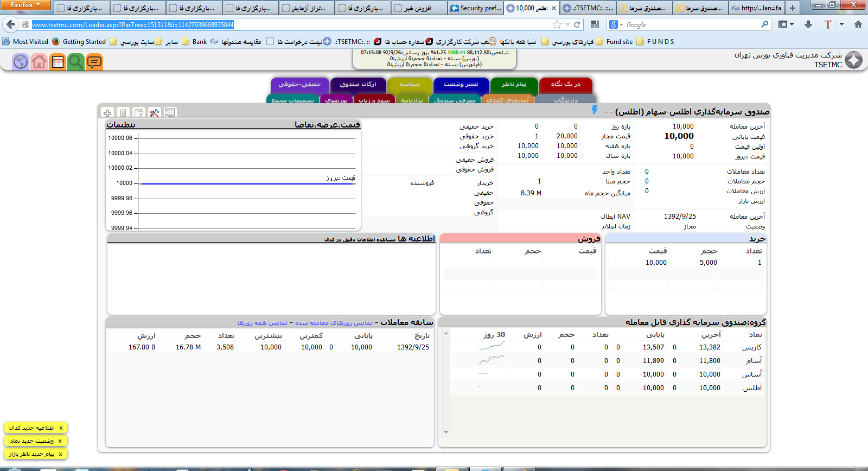Viewport: 868px width, 471px height.
Task: Click 'مشاهده اطلاعات دقیق در کدال' link
Action: pyautogui.click(x=360, y=239)
